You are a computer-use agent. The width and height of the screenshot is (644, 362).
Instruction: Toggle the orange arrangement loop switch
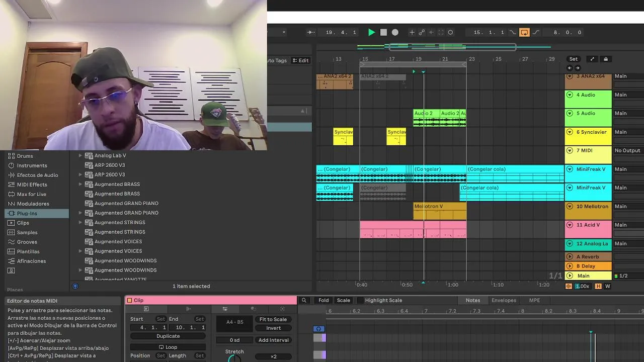point(524,32)
